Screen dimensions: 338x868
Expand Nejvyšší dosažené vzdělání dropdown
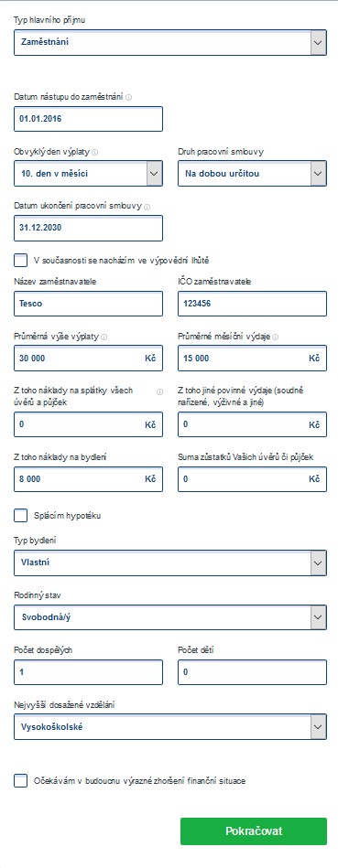pos(170,727)
